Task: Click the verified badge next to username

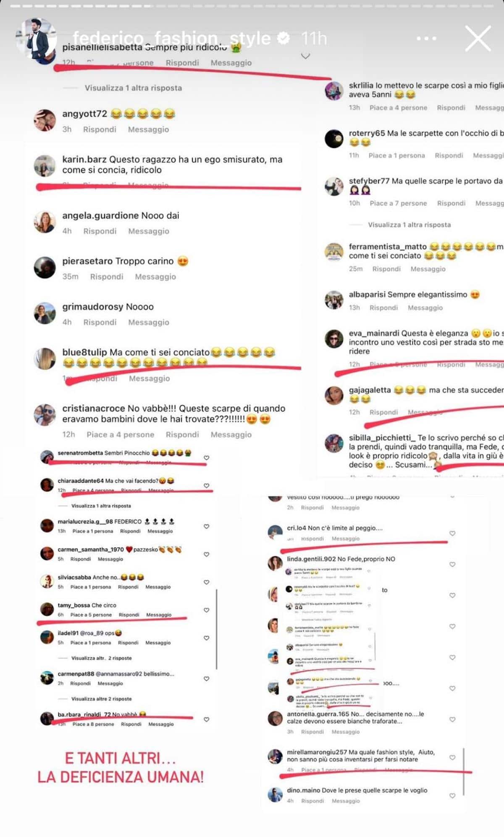Action: coord(284,38)
